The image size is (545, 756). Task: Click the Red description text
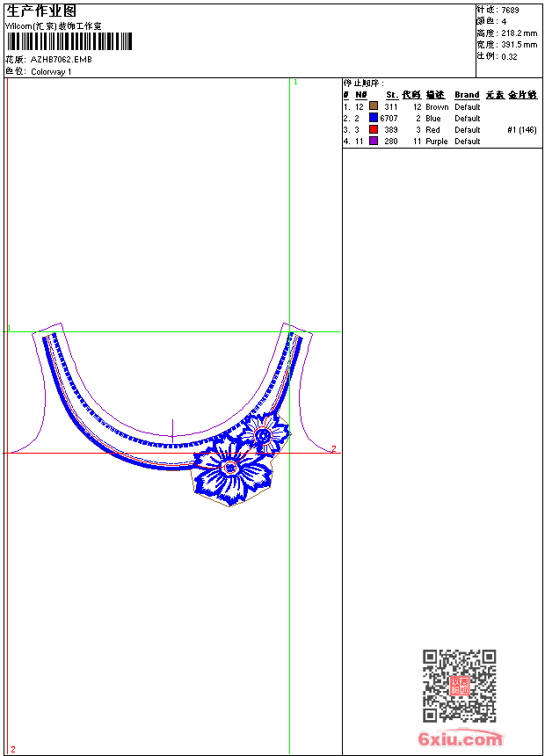click(x=432, y=130)
